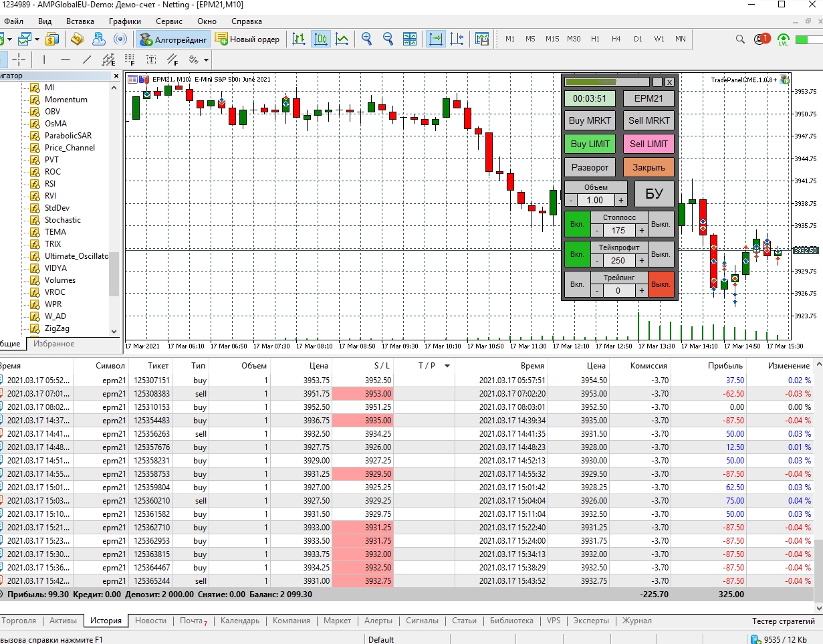Click the Sell MRKT button
Screen dimensions: 823x644
[649, 121]
